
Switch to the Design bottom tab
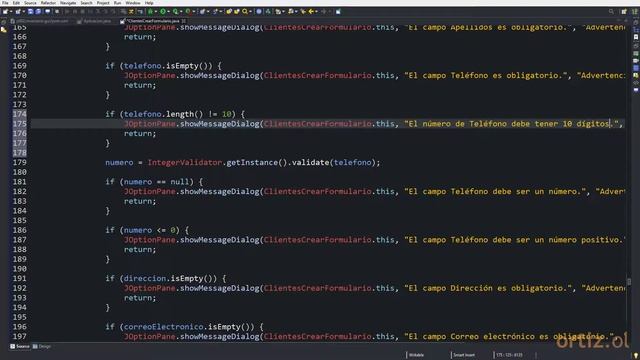[42, 347]
